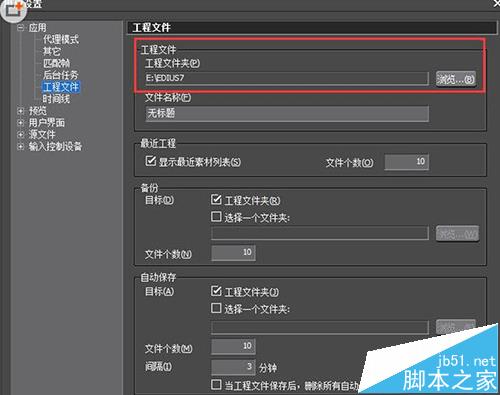
Task: Click 浏览 button next to project folder path
Action: [x=456, y=79]
